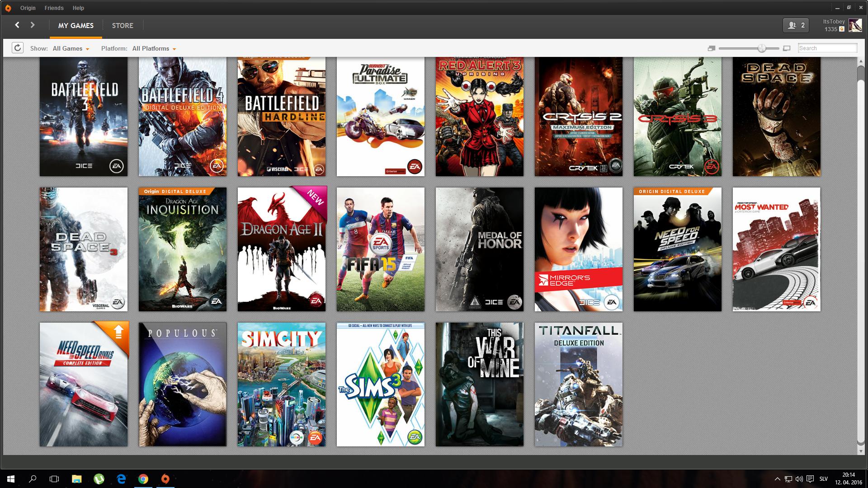Click the SLV keyboard language indicator
Viewport: 868px width, 488px height.
click(x=823, y=479)
